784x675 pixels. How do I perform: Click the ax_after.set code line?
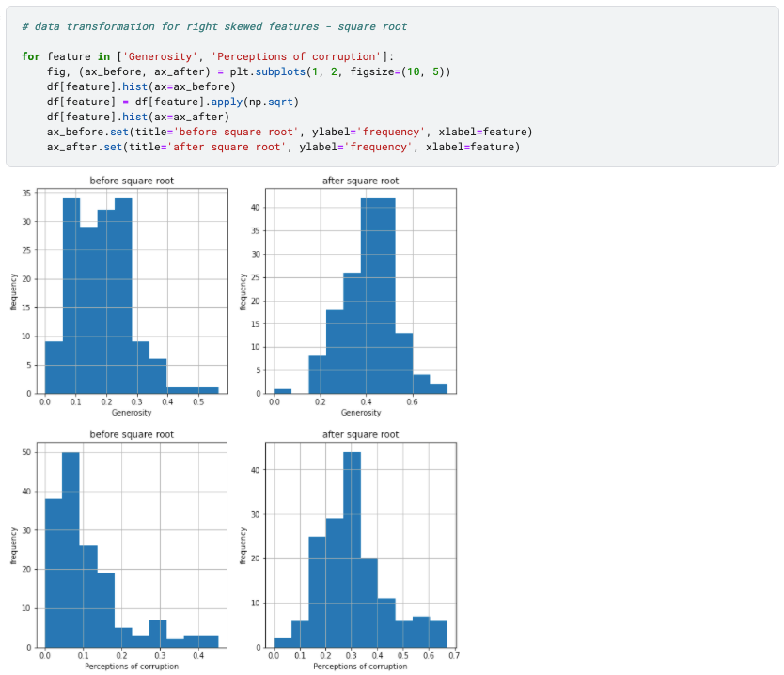[284, 147]
